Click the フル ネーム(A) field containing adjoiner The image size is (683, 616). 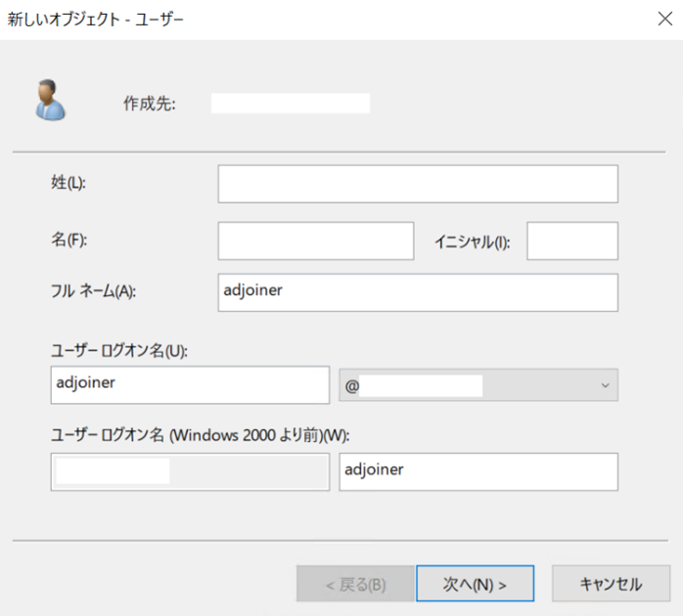click(418, 291)
